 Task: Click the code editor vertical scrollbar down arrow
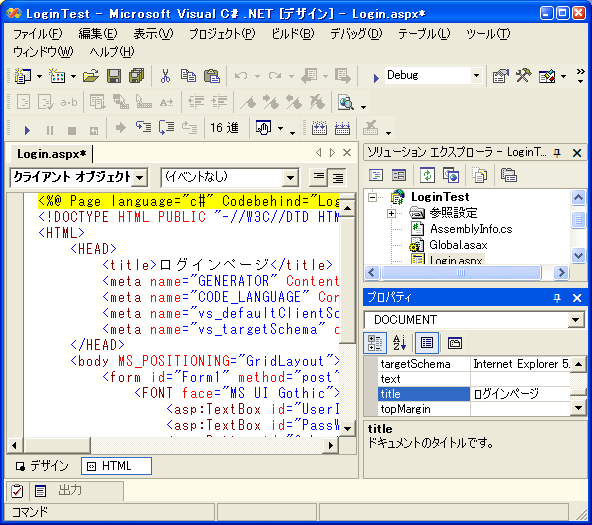point(347,429)
